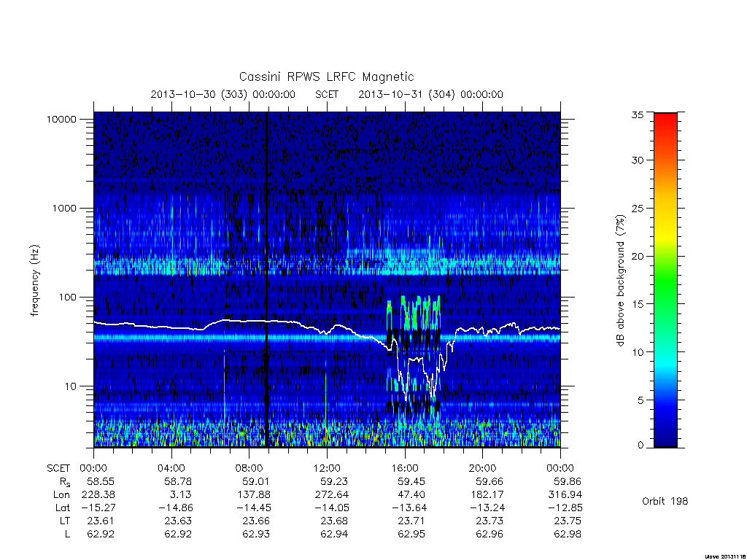The height and width of the screenshot is (560, 747).
Task: Click the '12:00' time tick label
Action: pos(327,468)
